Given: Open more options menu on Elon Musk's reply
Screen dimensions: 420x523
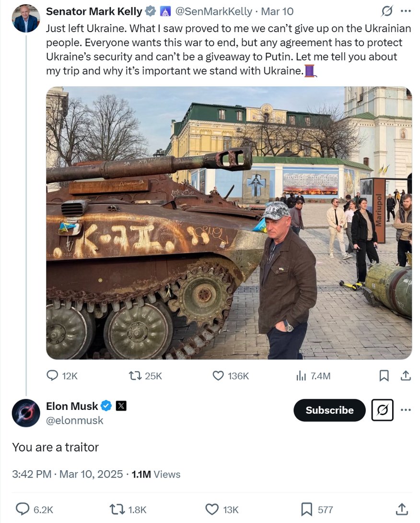Looking at the screenshot, I should point(406,410).
